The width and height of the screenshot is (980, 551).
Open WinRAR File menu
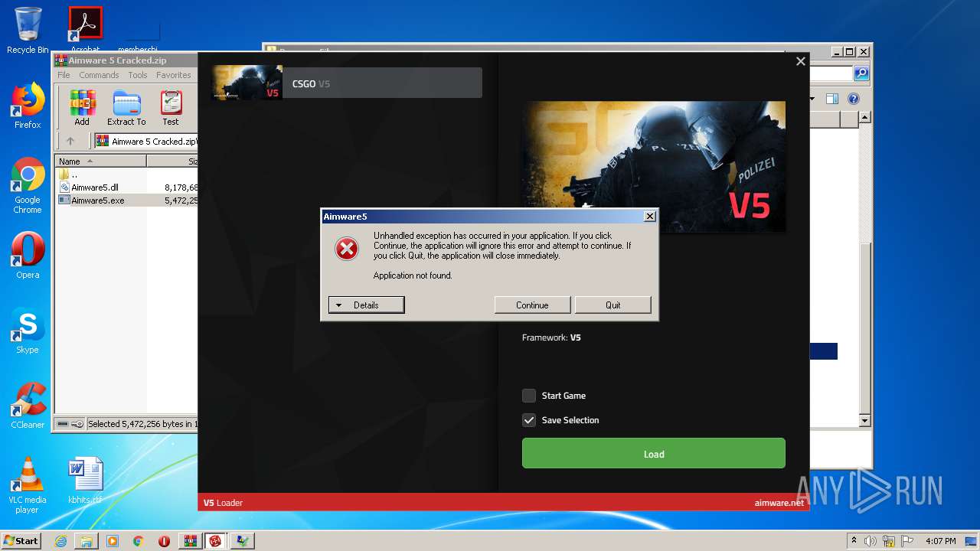tap(64, 75)
